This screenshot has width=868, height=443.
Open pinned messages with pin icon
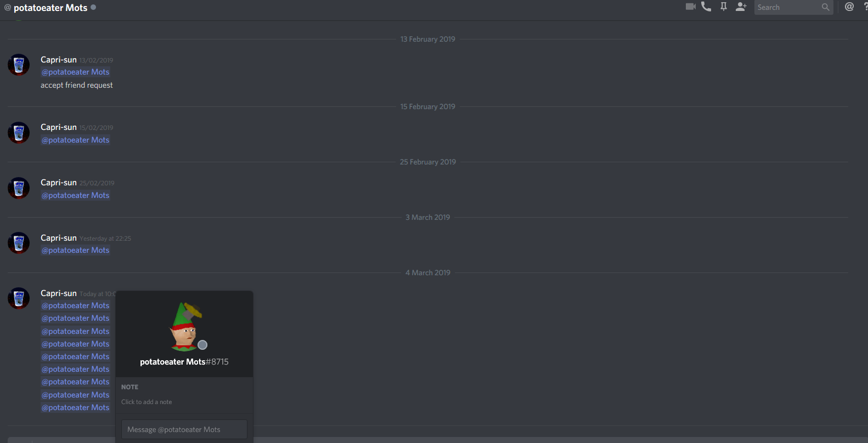tap(724, 7)
